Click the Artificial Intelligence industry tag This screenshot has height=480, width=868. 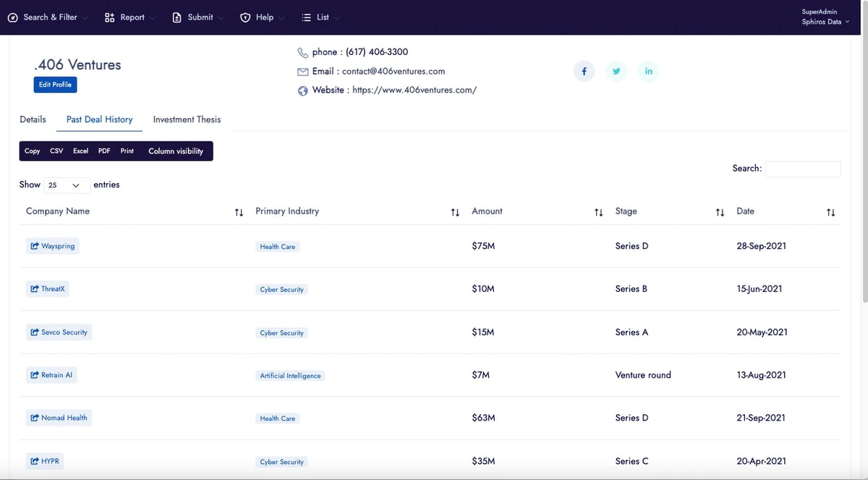[x=291, y=376]
